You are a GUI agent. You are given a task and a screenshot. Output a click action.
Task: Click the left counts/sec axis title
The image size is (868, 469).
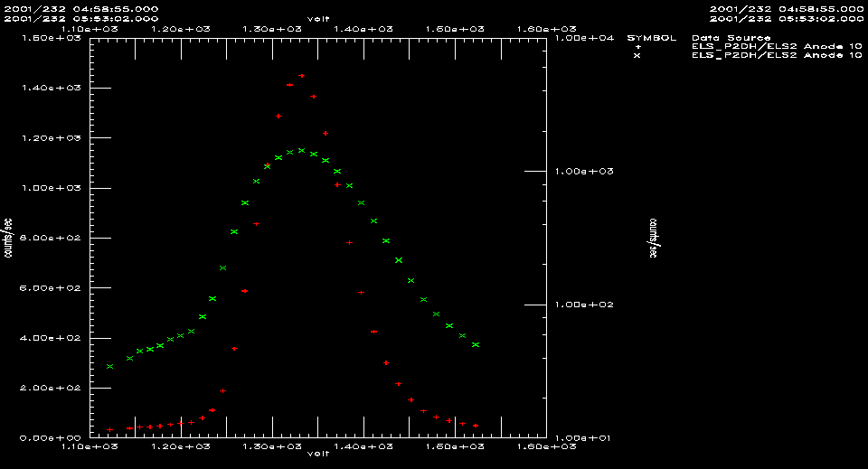tap(8, 239)
